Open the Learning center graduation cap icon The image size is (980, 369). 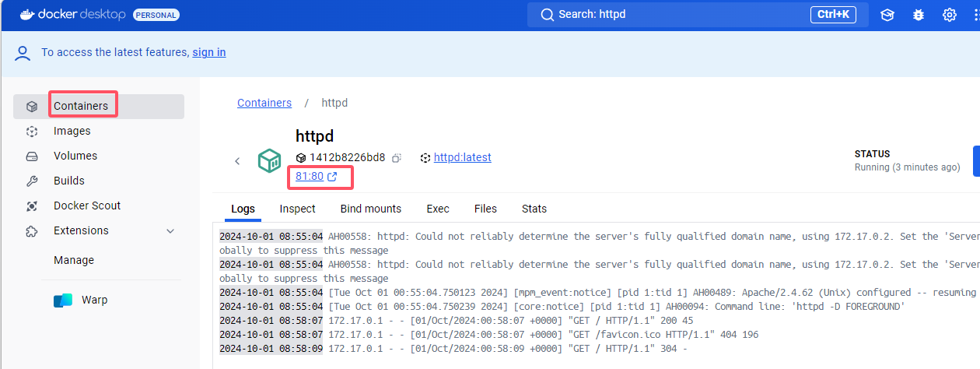point(887,15)
